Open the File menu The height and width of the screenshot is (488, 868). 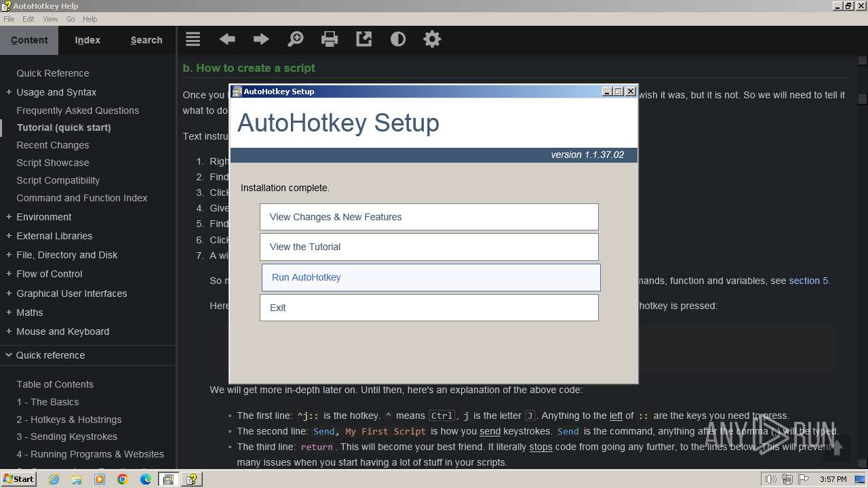tap(9, 19)
